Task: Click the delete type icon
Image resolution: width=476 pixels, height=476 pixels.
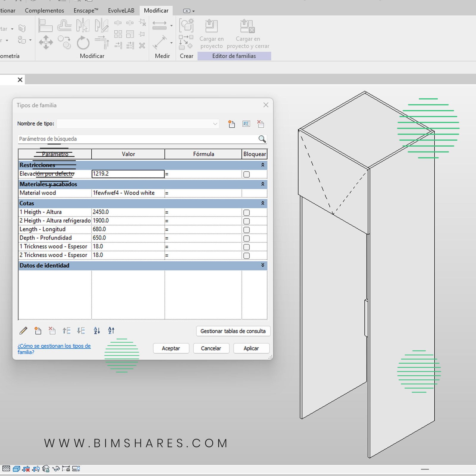Action: point(261,124)
